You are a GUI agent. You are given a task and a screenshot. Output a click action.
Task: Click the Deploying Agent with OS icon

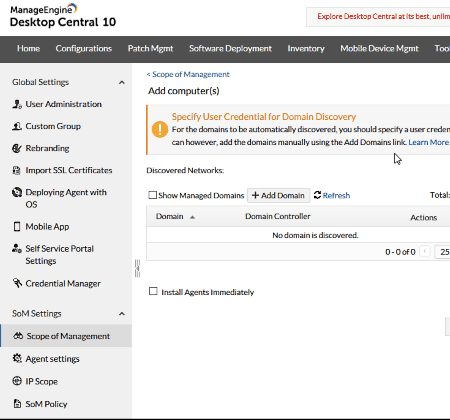click(x=17, y=192)
